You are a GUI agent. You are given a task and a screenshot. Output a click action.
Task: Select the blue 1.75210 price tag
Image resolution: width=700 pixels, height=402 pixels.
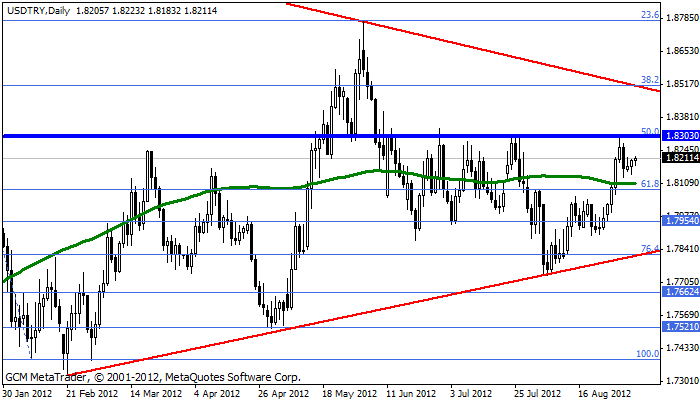(x=681, y=327)
